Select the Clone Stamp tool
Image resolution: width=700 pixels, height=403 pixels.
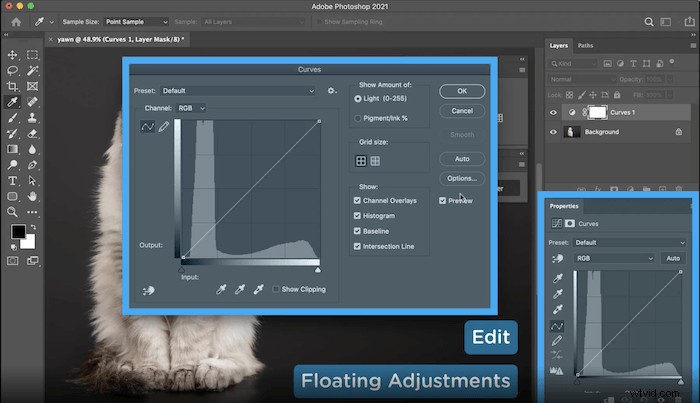(x=32, y=118)
